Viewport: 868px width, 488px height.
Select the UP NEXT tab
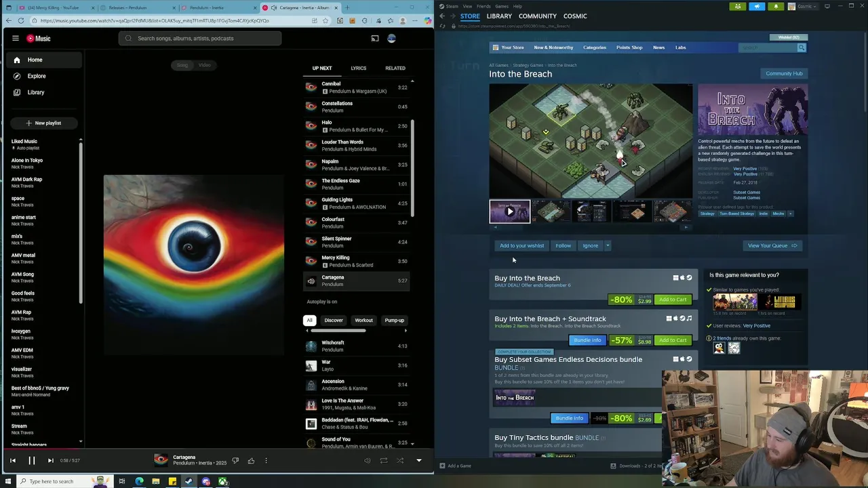pos(322,68)
